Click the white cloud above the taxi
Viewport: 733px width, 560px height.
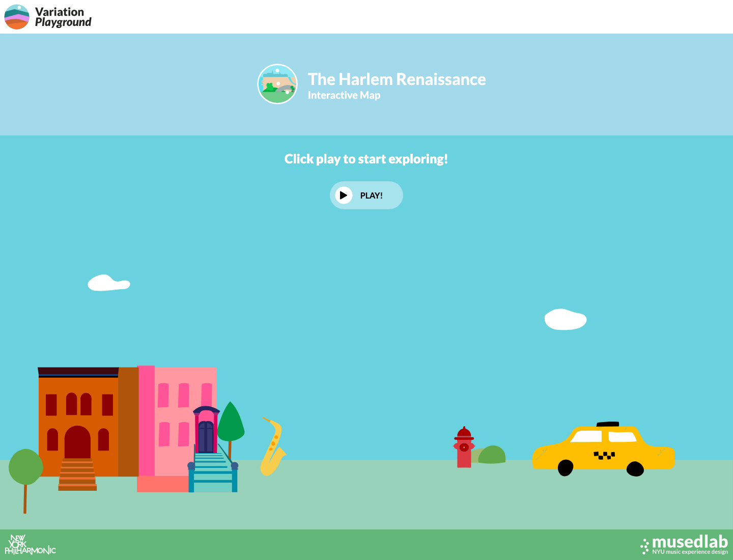[566, 319]
